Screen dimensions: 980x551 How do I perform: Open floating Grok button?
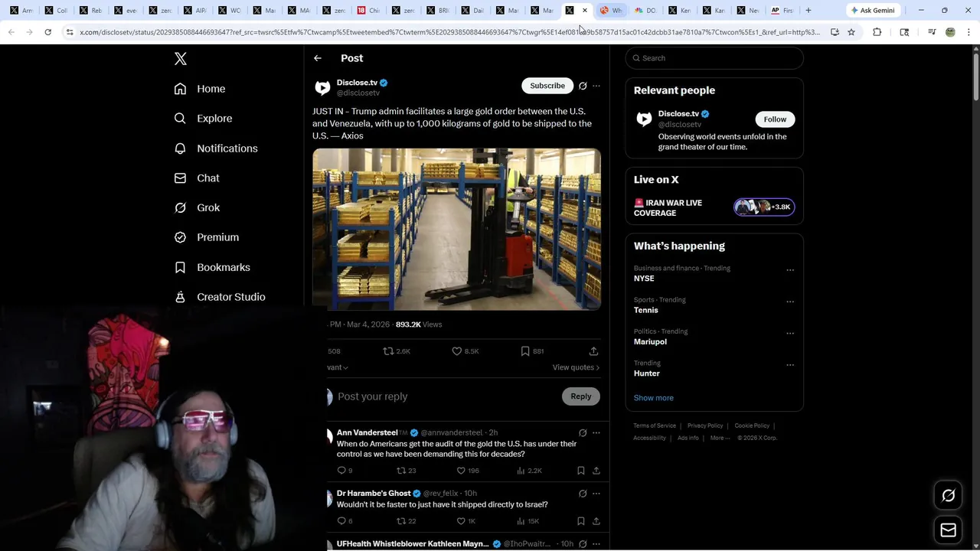[949, 496]
